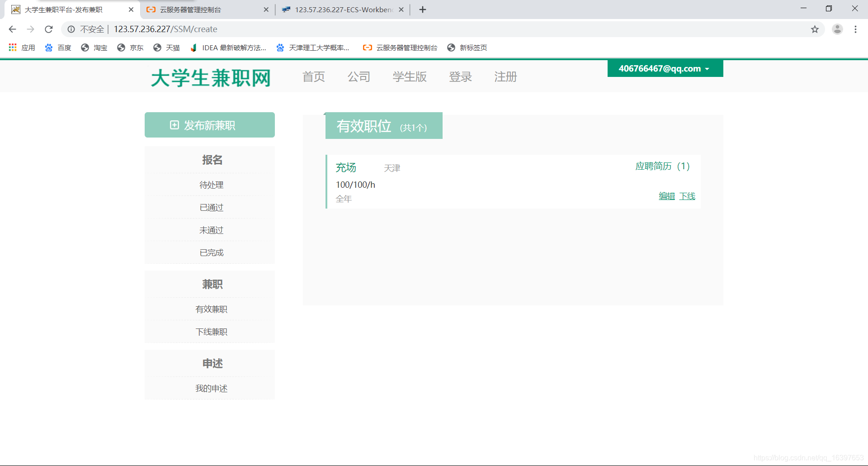Open the 注册 navigation item
The height and width of the screenshot is (466, 868).
coord(505,77)
